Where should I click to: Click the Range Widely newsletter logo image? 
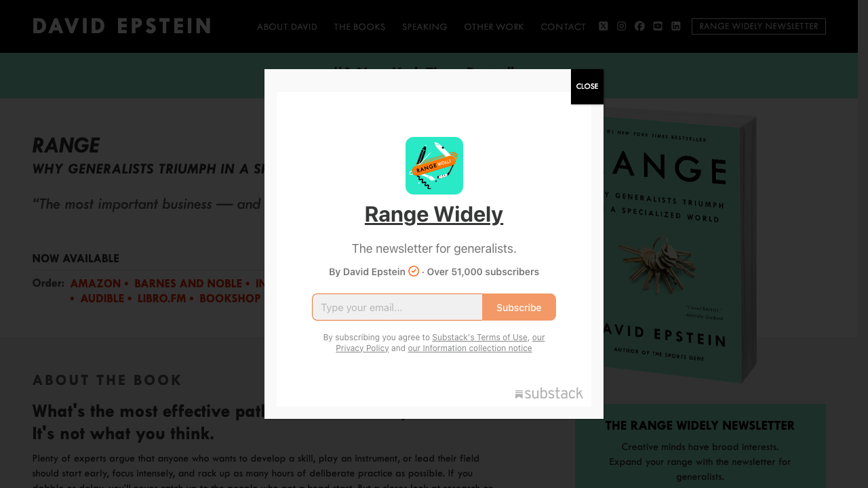tap(434, 166)
